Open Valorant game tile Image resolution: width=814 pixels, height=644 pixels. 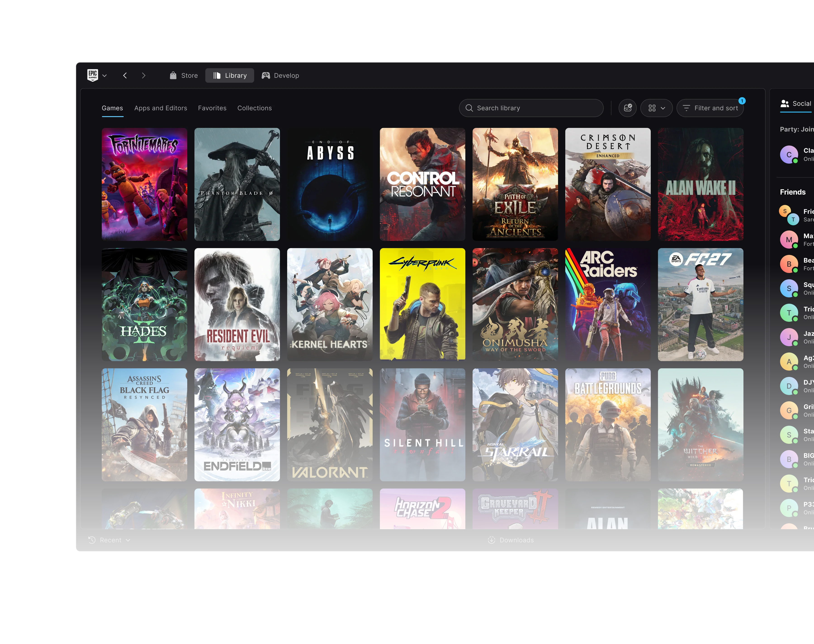330,425
